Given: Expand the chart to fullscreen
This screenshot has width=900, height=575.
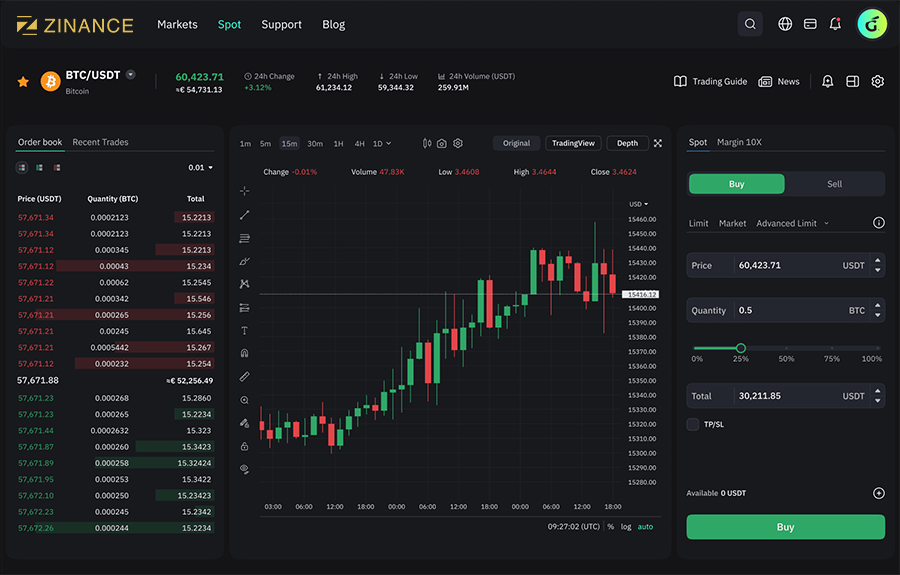Looking at the screenshot, I should pos(658,143).
